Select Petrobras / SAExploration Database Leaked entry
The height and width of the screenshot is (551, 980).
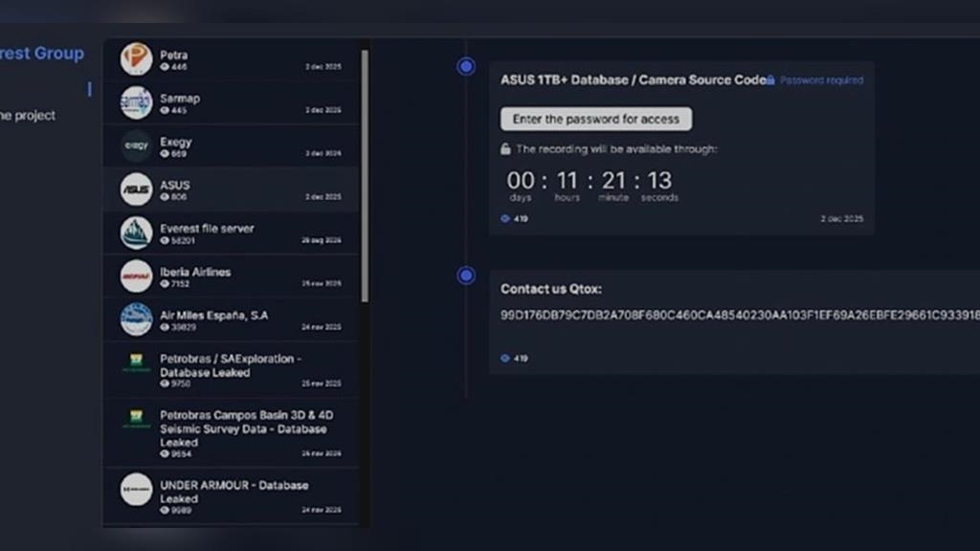point(230,369)
